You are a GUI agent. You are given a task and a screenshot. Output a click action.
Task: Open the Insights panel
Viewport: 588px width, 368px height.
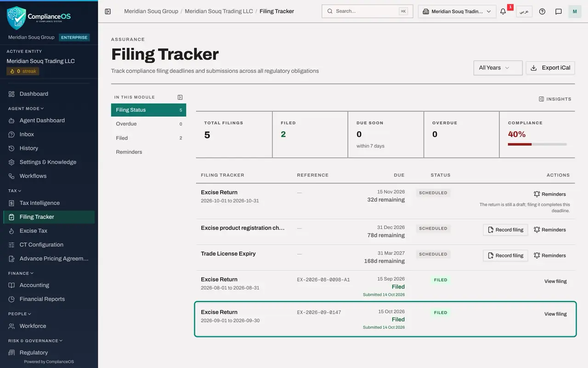[555, 99]
